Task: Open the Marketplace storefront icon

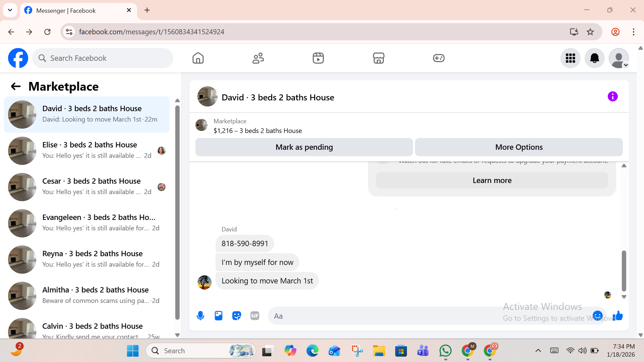Action: tap(378, 58)
